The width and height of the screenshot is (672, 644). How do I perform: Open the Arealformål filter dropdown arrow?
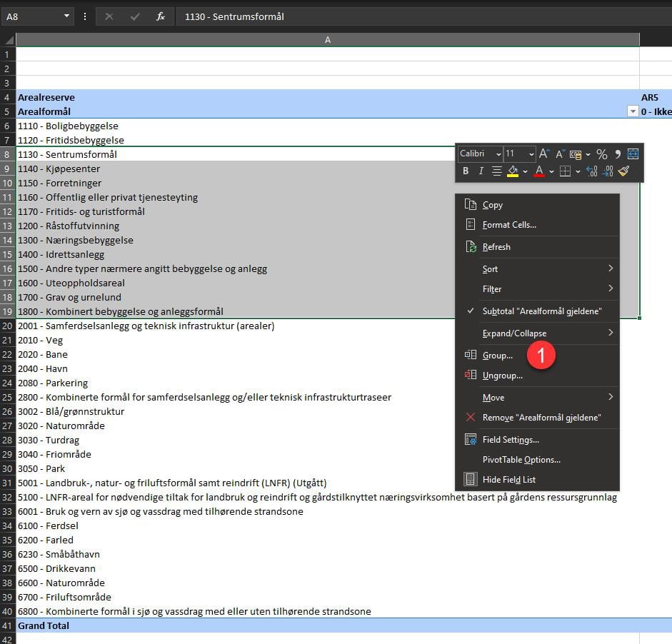pos(632,111)
